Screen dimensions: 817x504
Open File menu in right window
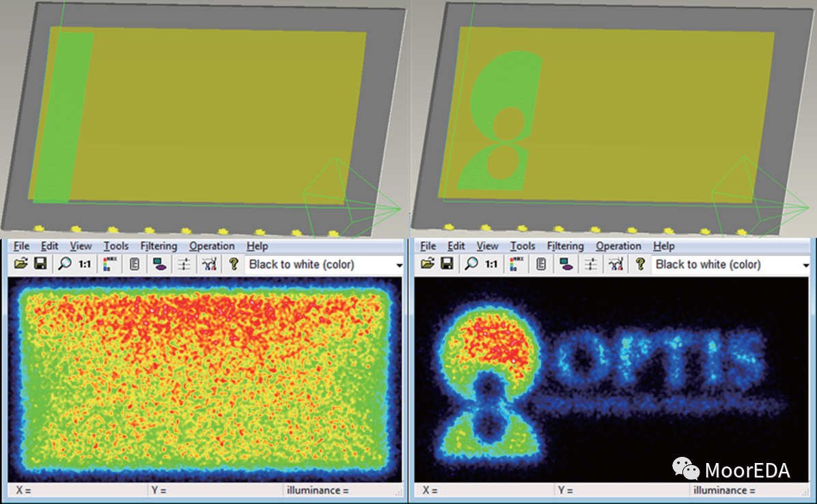tap(428, 246)
